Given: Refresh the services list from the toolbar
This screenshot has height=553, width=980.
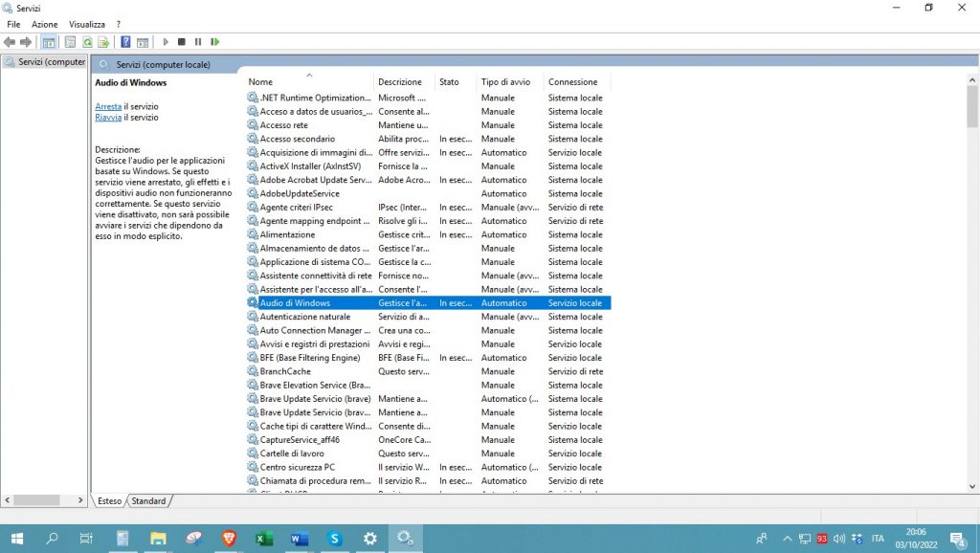Looking at the screenshot, I should [87, 42].
